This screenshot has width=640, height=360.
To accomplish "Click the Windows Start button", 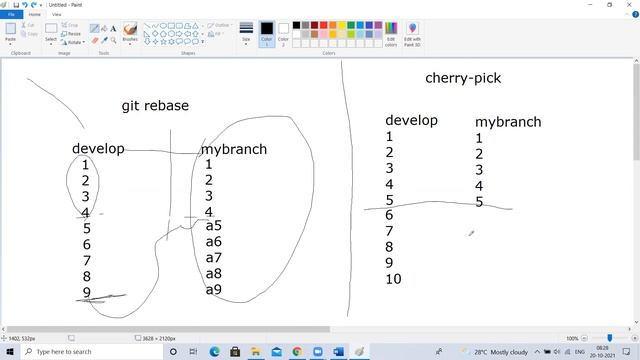I will point(10,351).
